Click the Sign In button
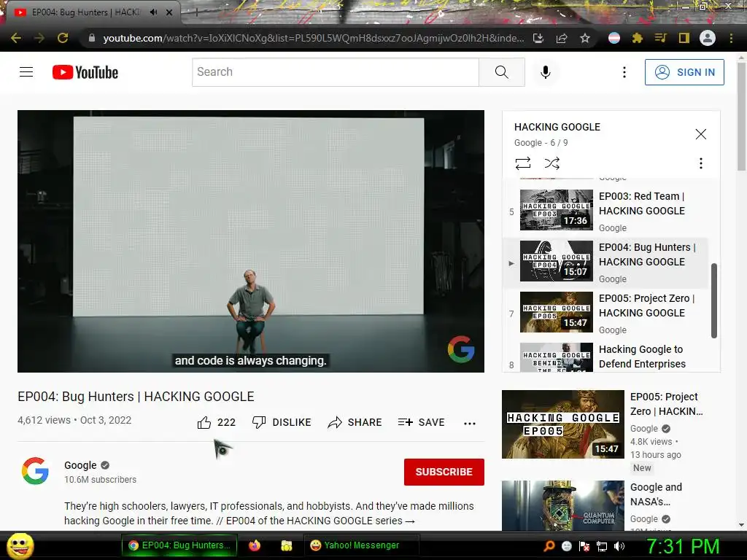Viewport: 747px width, 560px height. 684,72
